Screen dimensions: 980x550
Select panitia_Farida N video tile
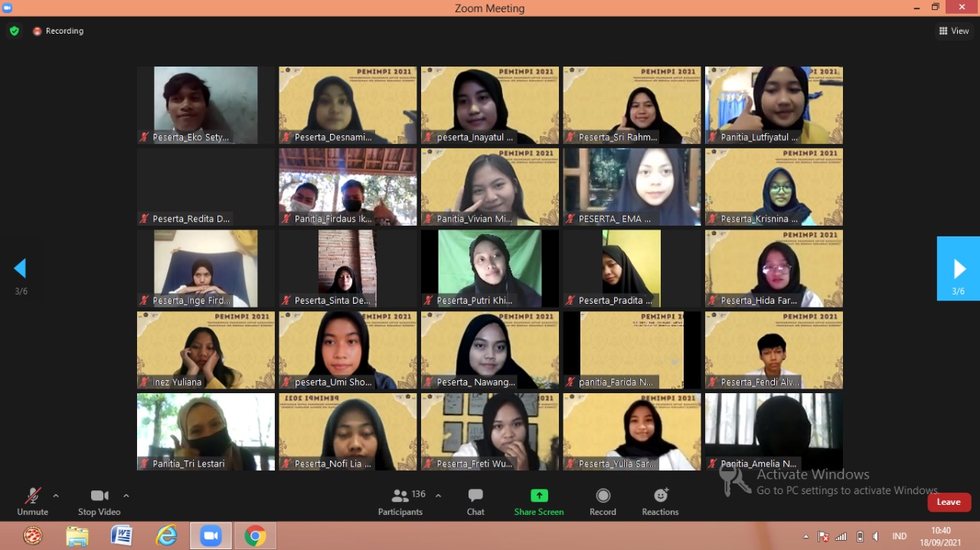click(632, 350)
